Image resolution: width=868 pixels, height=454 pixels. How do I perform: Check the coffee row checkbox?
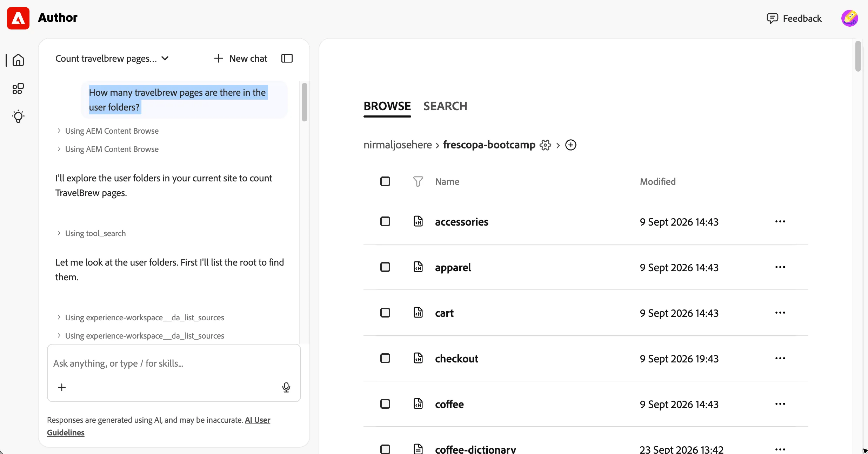pyautogui.click(x=385, y=404)
